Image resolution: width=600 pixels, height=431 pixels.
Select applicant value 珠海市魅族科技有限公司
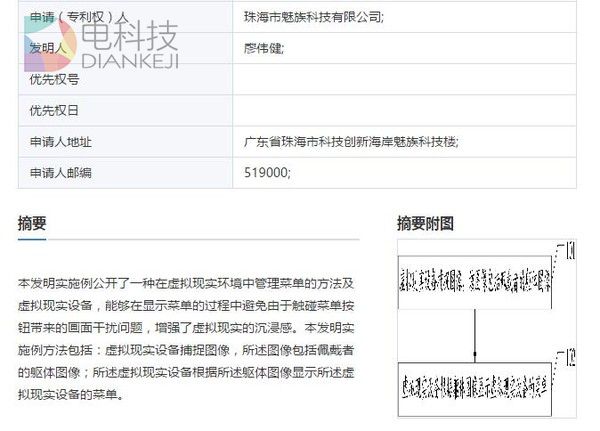pyautogui.click(x=313, y=17)
